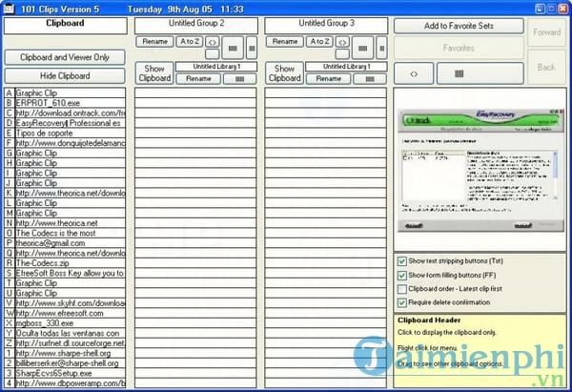Disable Require delete confirmation checkbox

401,301
